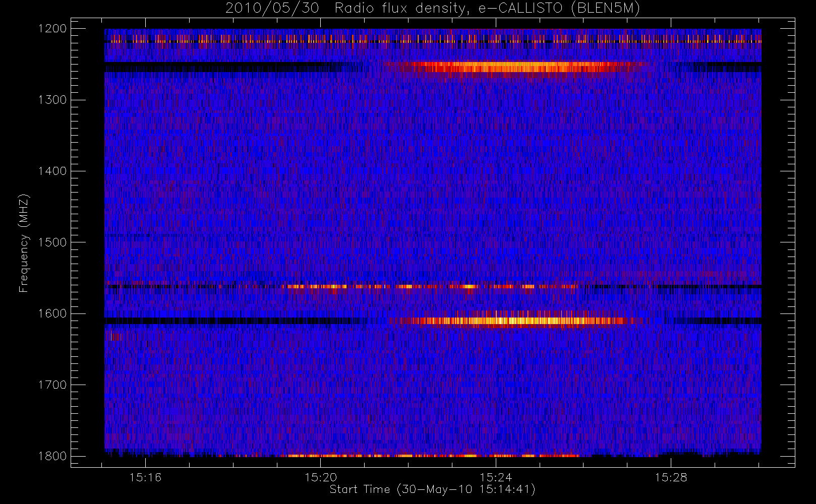Click the 1200 frequency tick label

(x=52, y=29)
